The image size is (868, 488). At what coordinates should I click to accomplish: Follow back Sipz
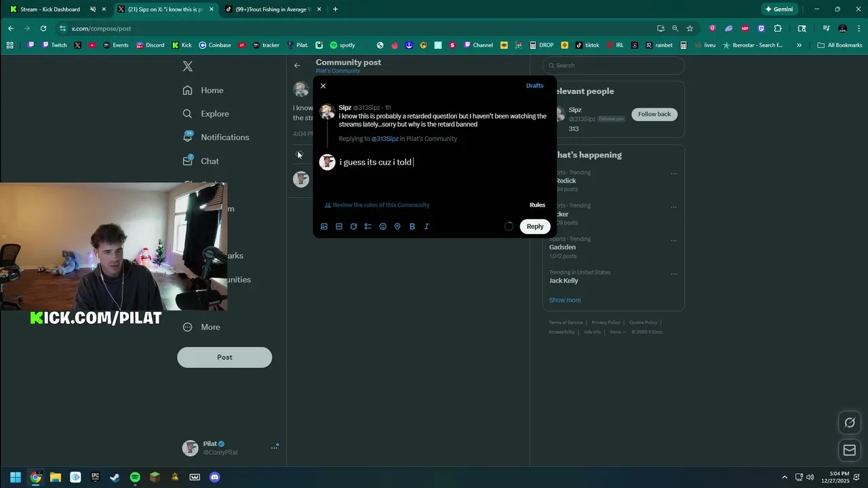click(654, 114)
